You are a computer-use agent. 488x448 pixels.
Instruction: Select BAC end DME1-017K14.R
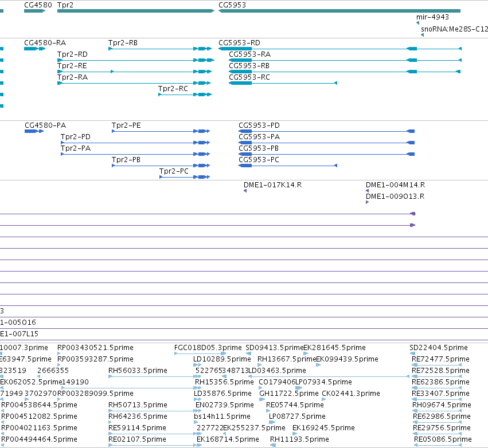pos(272,185)
